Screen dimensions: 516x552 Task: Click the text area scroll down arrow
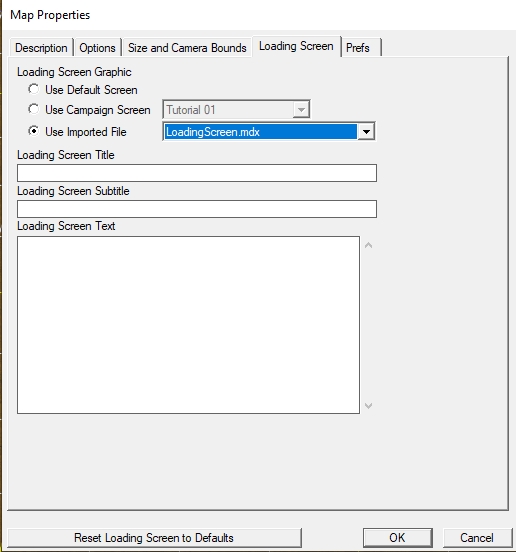coord(369,406)
